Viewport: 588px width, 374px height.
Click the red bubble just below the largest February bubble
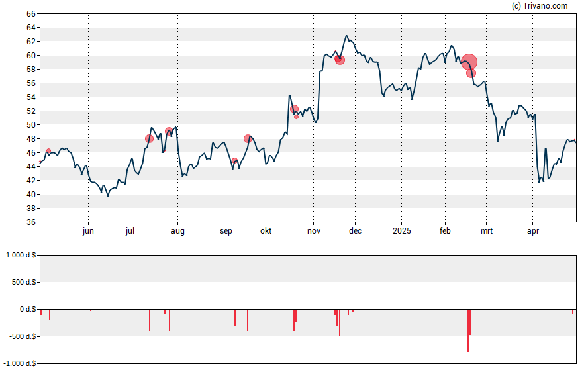471,73
